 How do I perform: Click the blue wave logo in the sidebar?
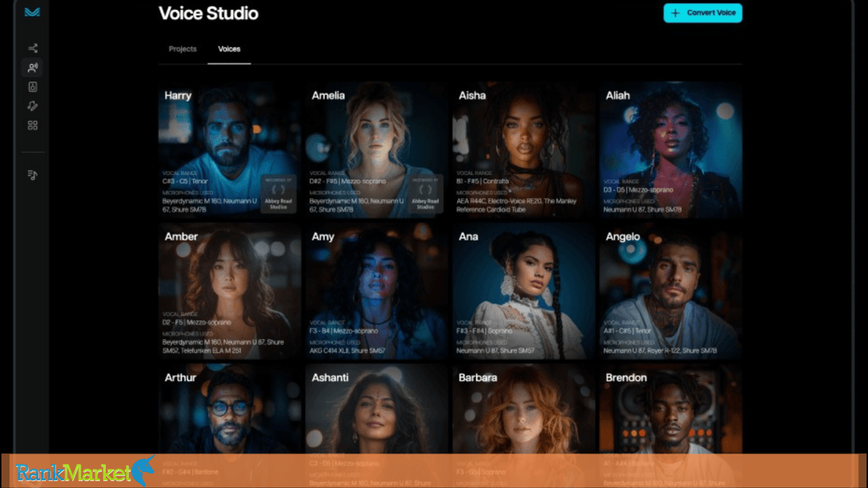32,12
